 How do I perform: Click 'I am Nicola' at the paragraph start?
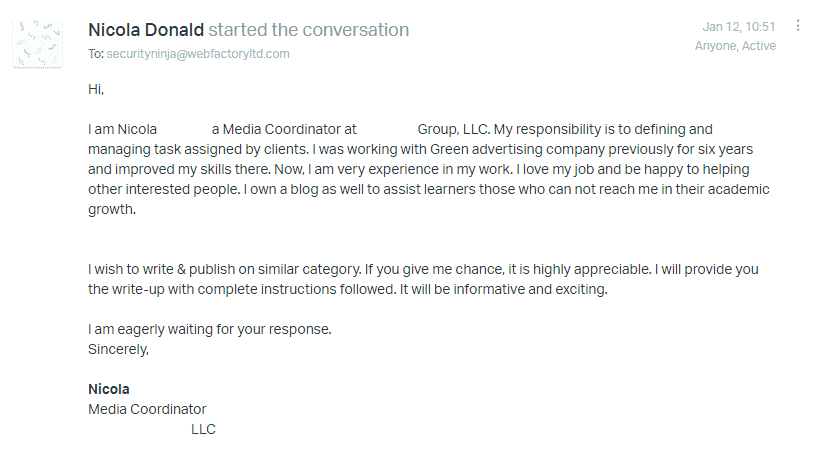pyautogui.click(x=122, y=129)
